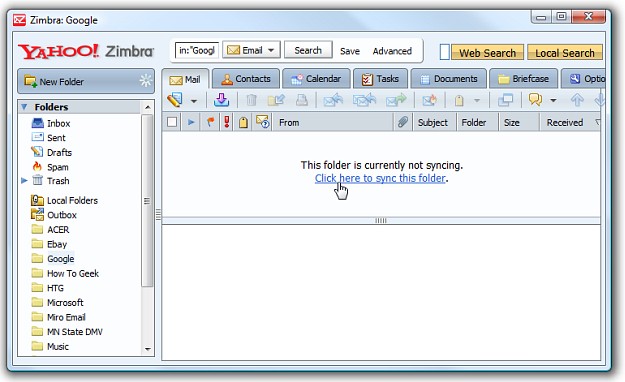Click the Save search link

pos(350,51)
